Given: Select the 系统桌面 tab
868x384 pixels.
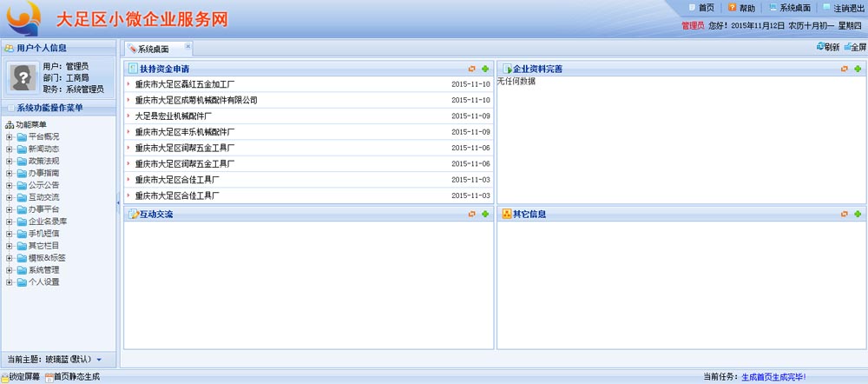Looking at the screenshot, I should point(154,49).
